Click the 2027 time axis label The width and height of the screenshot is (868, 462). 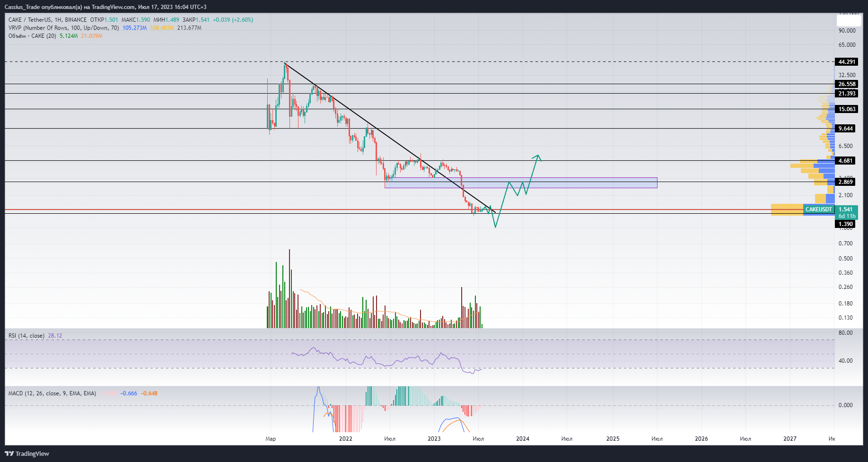pos(789,439)
